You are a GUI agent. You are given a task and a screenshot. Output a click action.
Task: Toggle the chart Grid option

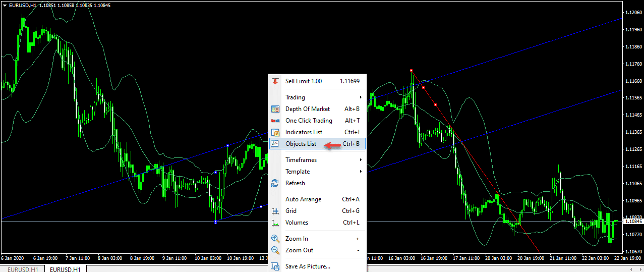(291, 211)
